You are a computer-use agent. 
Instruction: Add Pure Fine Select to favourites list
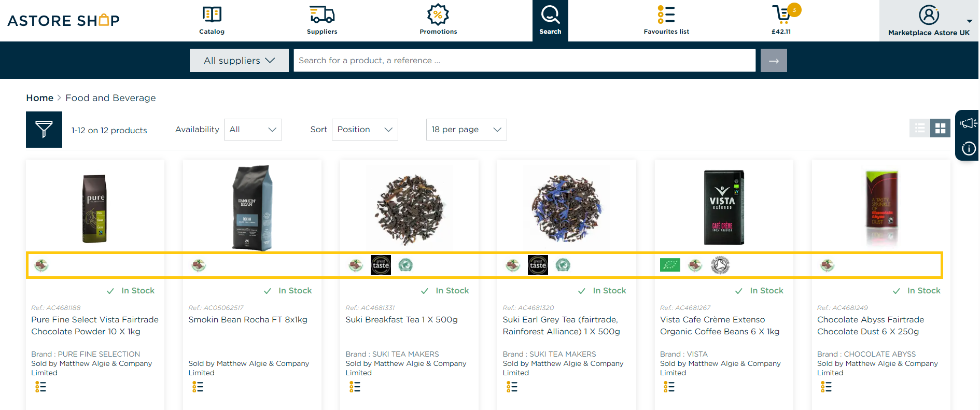tap(41, 387)
